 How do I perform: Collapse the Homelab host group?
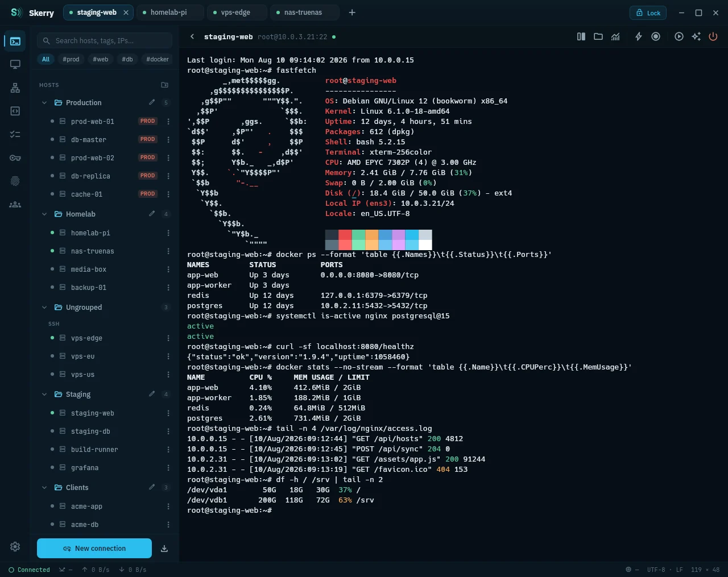tap(44, 214)
